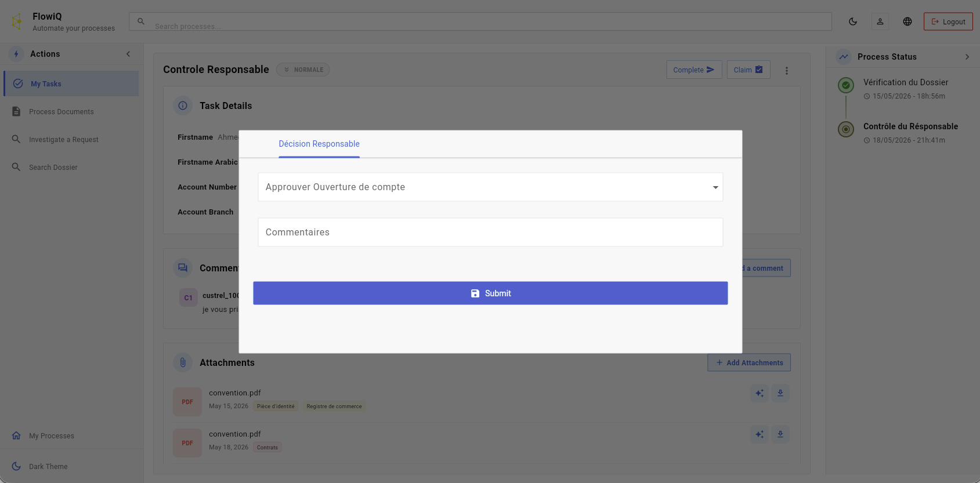Click the NORMALE priority chip

(303, 70)
